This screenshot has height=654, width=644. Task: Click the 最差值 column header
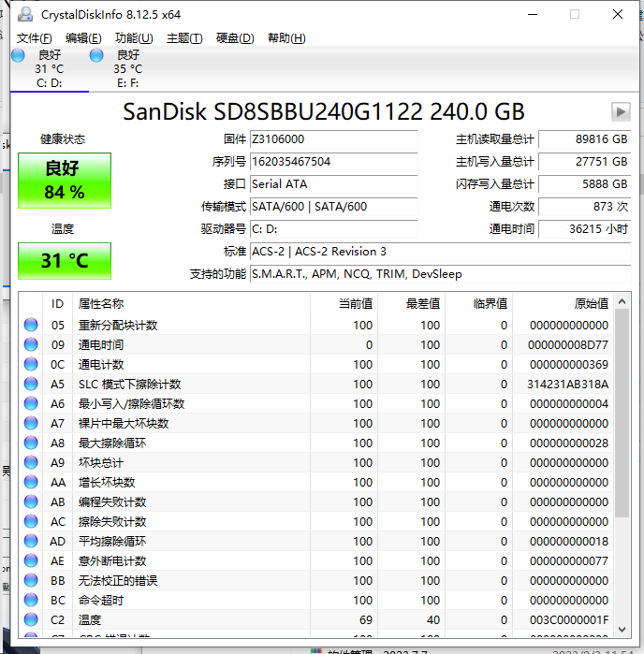tap(412, 304)
